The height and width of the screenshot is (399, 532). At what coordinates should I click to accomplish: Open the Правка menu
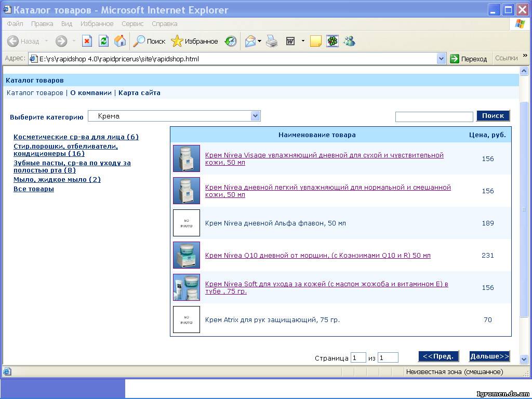click(x=42, y=24)
